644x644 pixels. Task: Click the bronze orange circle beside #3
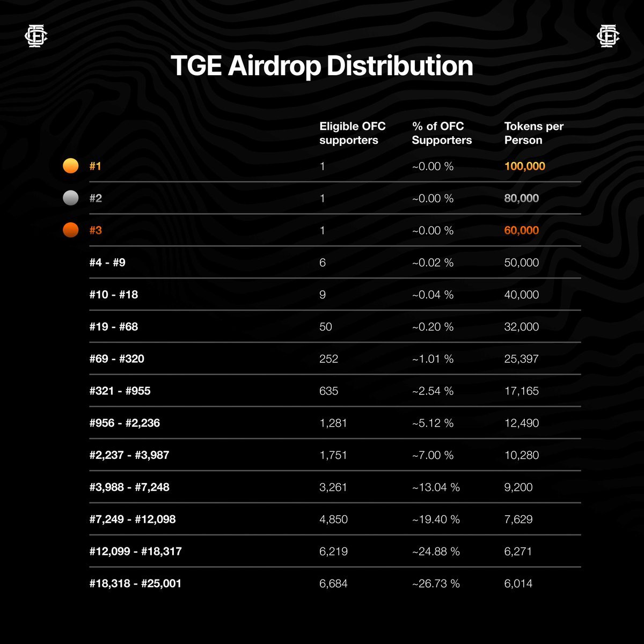tap(71, 231)
